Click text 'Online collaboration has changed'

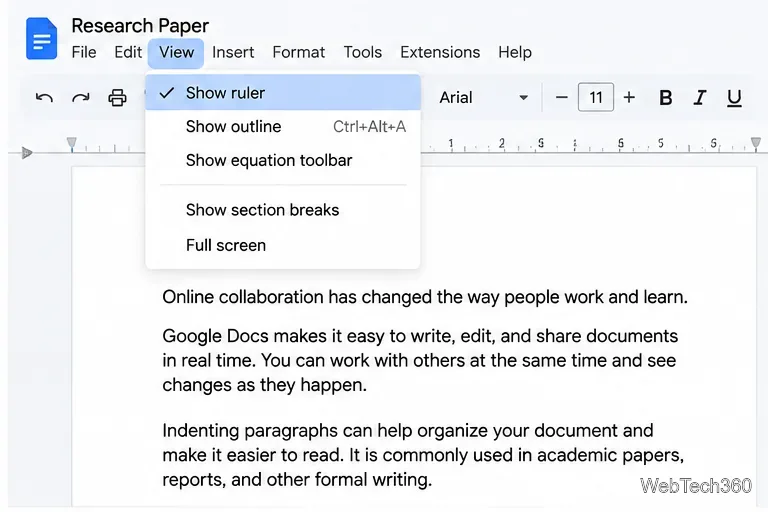[297, 297]
